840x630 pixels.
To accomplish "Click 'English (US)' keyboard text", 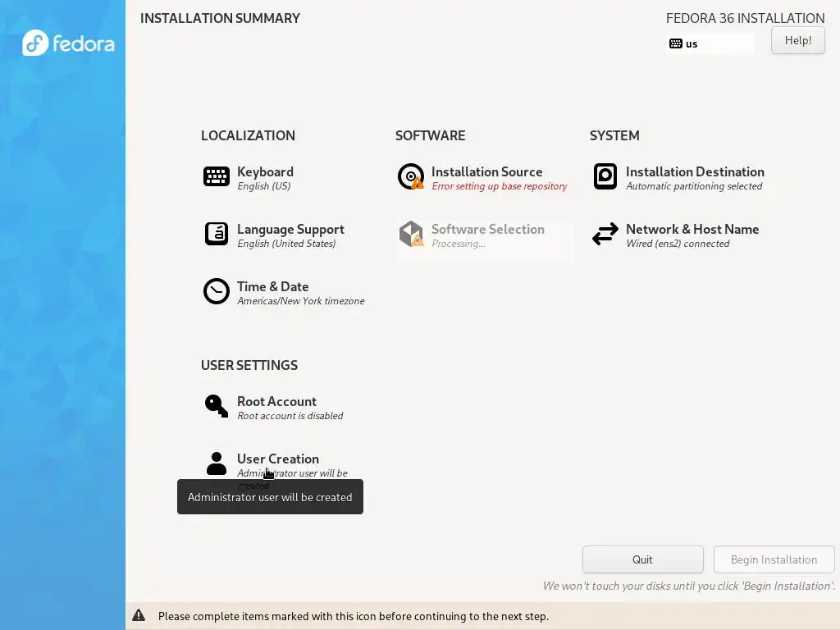I will [263, 186].
